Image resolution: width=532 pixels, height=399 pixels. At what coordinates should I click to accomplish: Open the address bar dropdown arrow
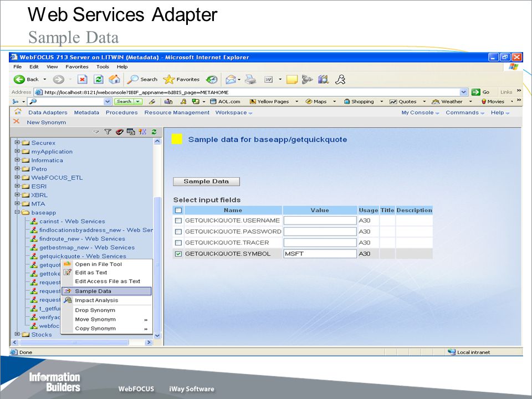(463, 92)
